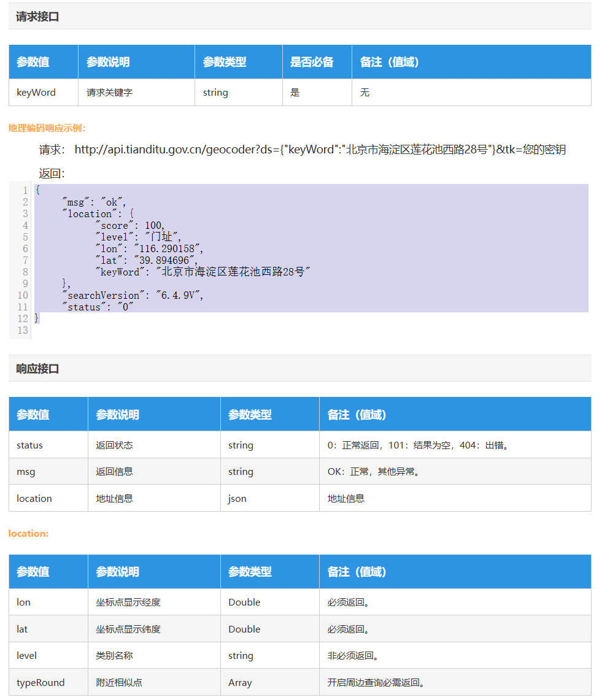This screenshot has width=610, height=700.
Task: Click the lat parameter cell
Action: 48,629
